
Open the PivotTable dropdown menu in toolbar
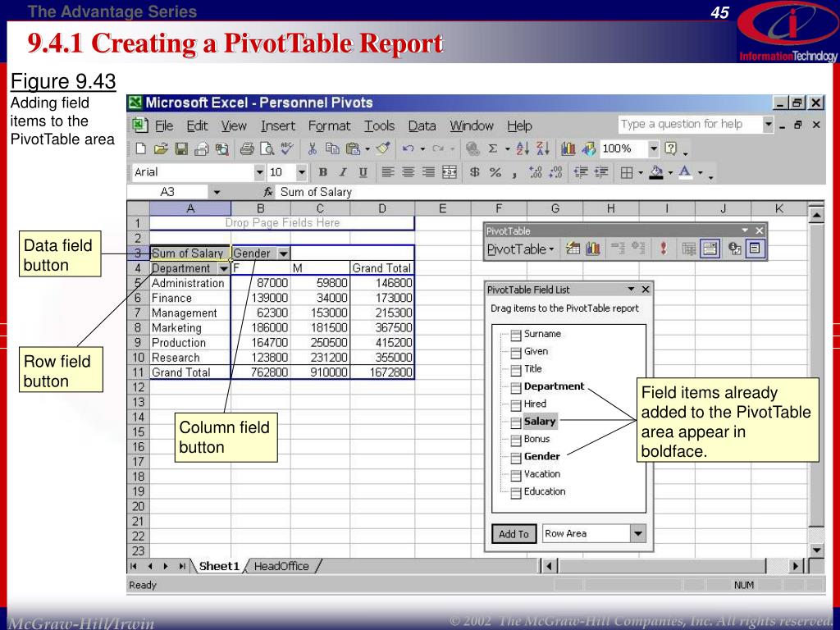coord(520,249)
